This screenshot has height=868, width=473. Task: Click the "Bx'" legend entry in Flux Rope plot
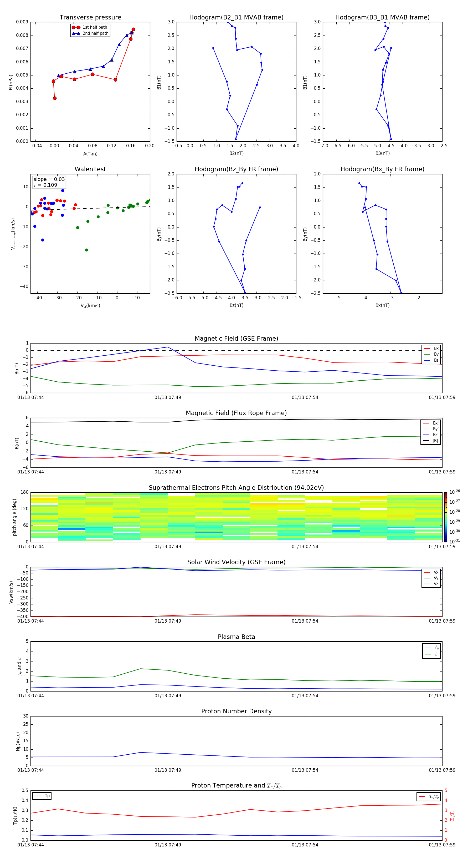pos(431,423)
